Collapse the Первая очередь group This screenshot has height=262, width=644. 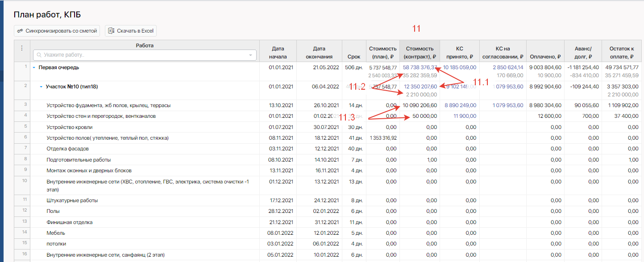(x=34, y=68)
